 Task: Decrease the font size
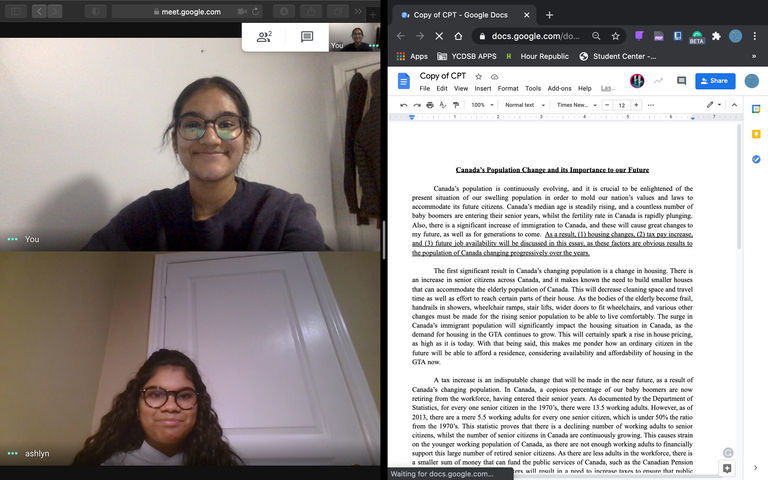607,105
